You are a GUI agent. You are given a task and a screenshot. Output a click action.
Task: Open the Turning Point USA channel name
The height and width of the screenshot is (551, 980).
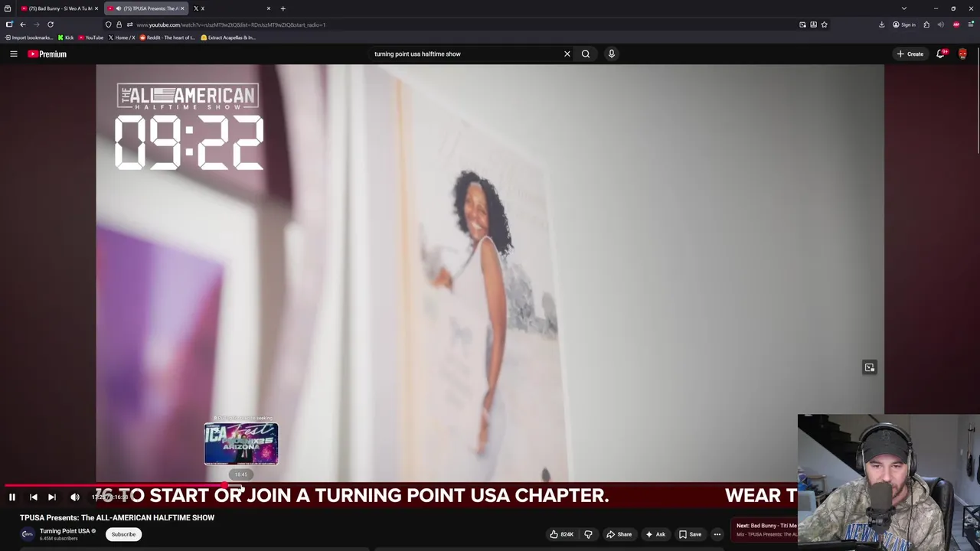pos(65,531)
